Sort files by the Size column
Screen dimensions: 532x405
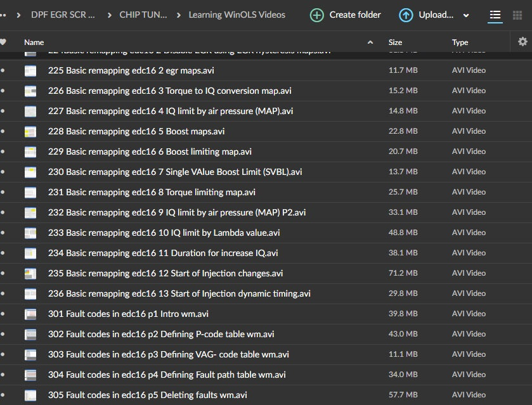395,42
